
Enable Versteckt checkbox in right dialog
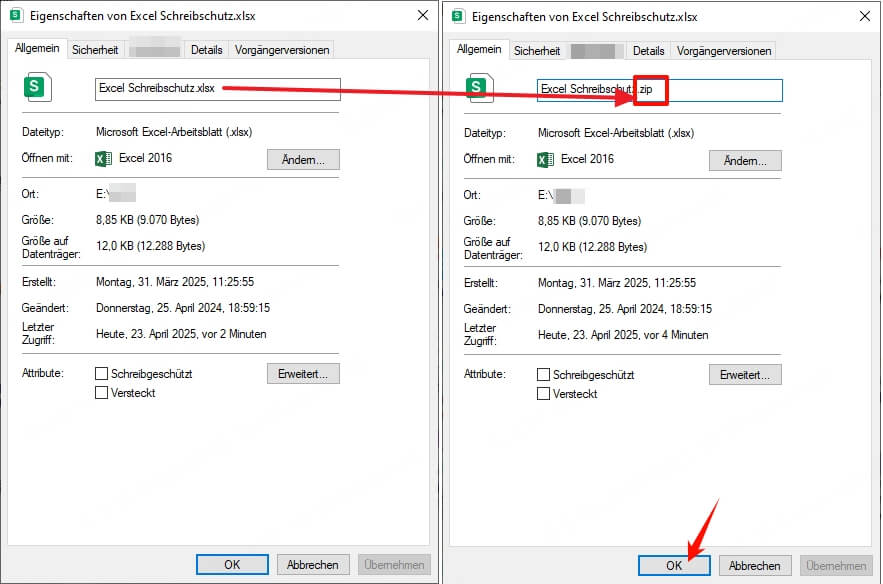pyautogui.click(x=543, y=394)
